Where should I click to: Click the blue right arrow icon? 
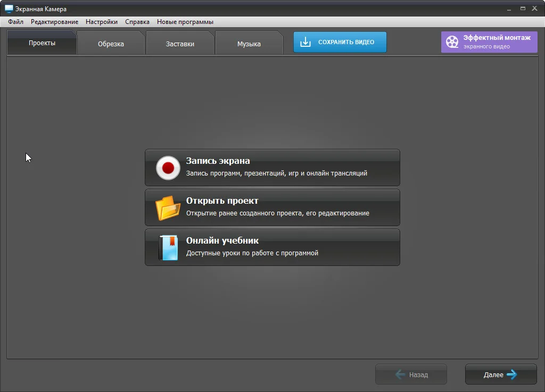click(512, 374)
